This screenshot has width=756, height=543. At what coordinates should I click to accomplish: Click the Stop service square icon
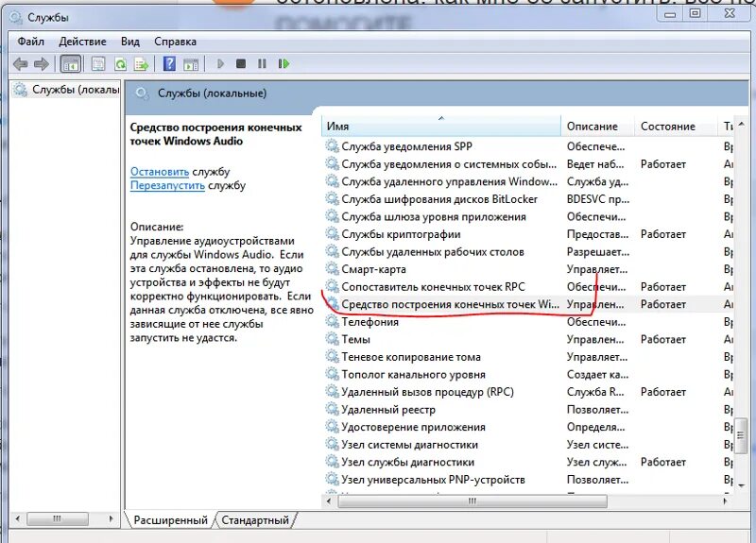[241, 63]
